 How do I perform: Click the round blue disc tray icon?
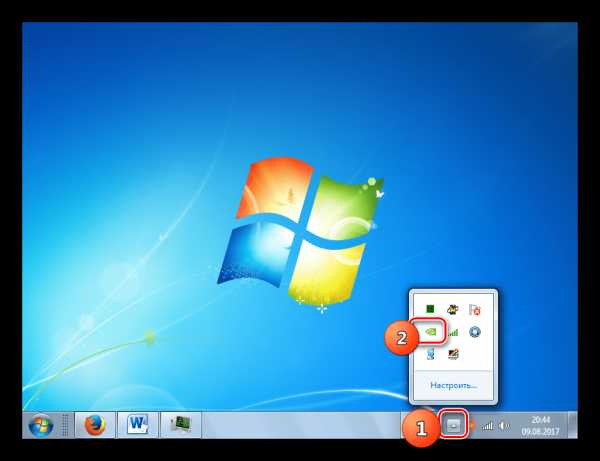474,332
